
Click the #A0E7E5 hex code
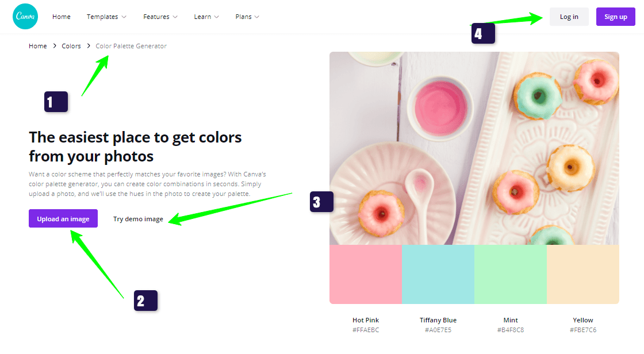438,330
